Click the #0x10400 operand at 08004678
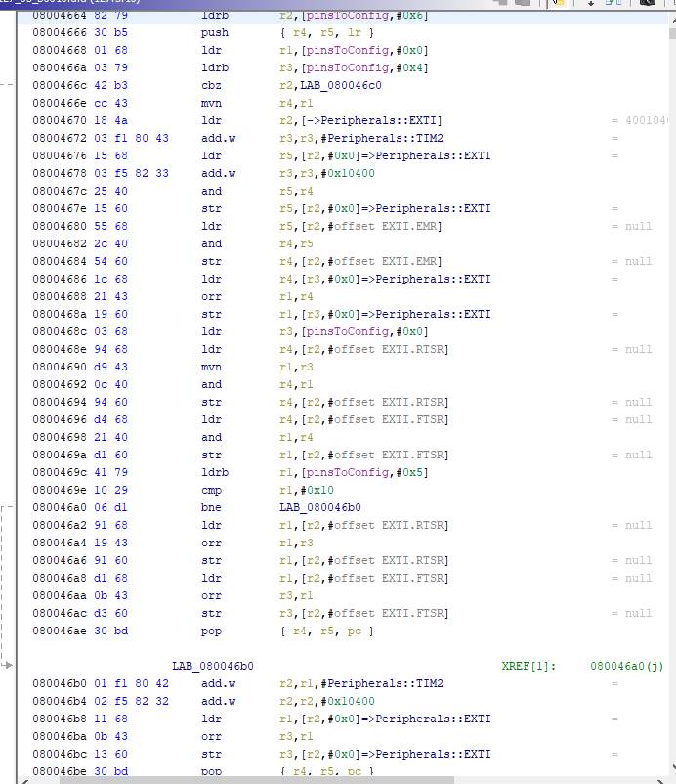676x784 pixels. click(348, 173)
